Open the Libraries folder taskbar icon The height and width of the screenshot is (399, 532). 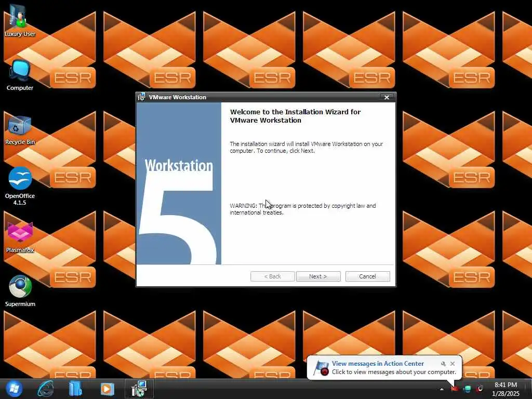tap(75, 389)
